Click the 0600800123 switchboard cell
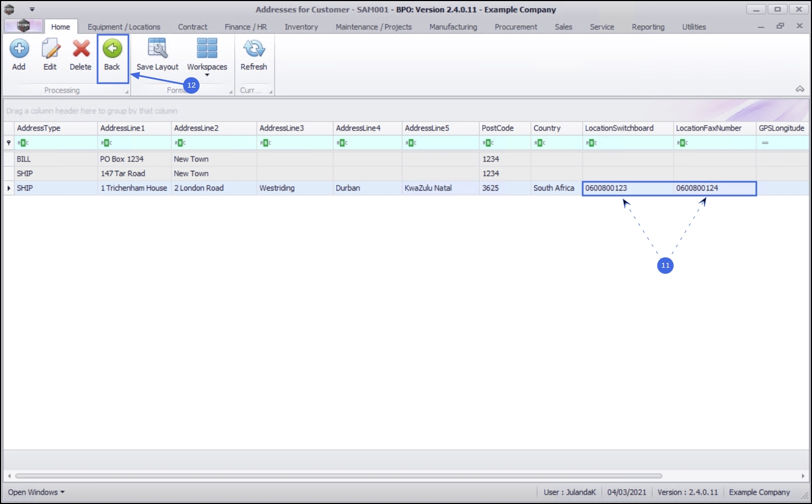 coord(628,188)
